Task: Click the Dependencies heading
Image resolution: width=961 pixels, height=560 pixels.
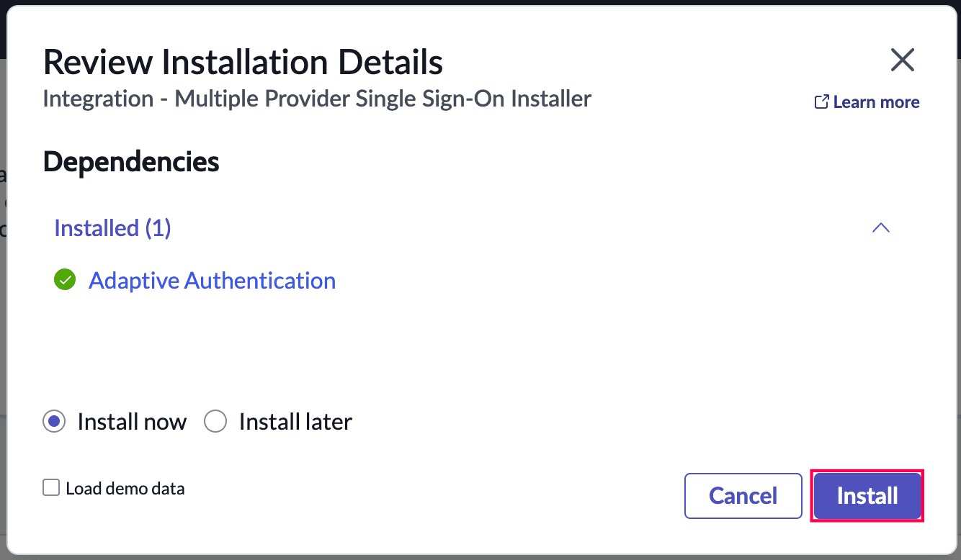Action: (131, 161)
